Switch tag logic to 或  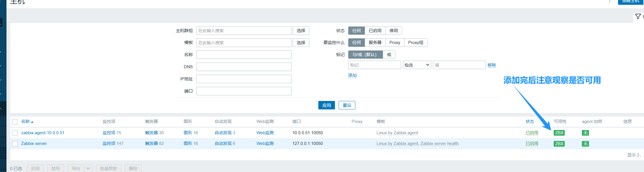pyautogui.click(x=389, y=55)
